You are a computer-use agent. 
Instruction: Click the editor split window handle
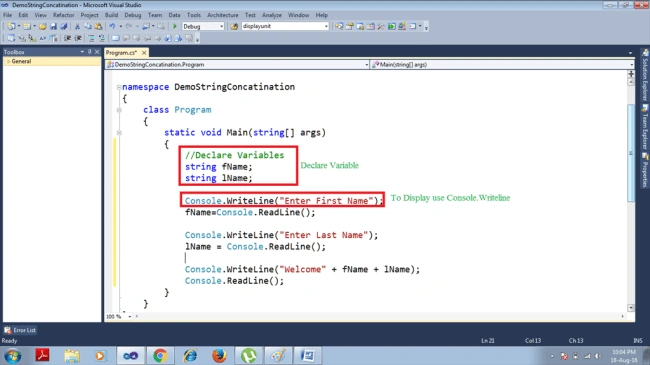pos(631,74)
